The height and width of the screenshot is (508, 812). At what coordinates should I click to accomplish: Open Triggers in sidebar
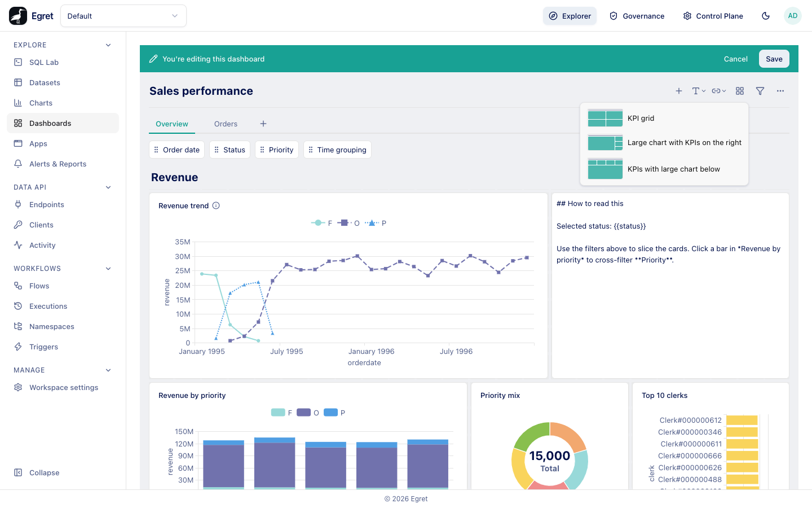63,347
